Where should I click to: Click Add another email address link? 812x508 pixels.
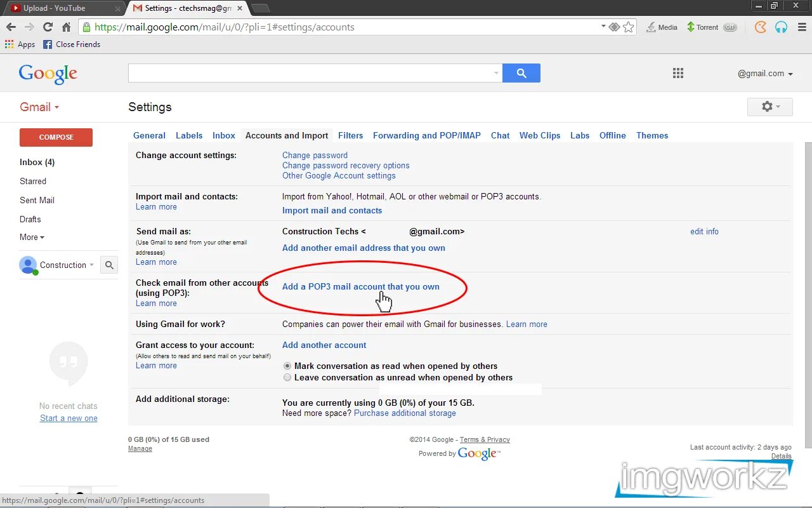pos(363,248)
